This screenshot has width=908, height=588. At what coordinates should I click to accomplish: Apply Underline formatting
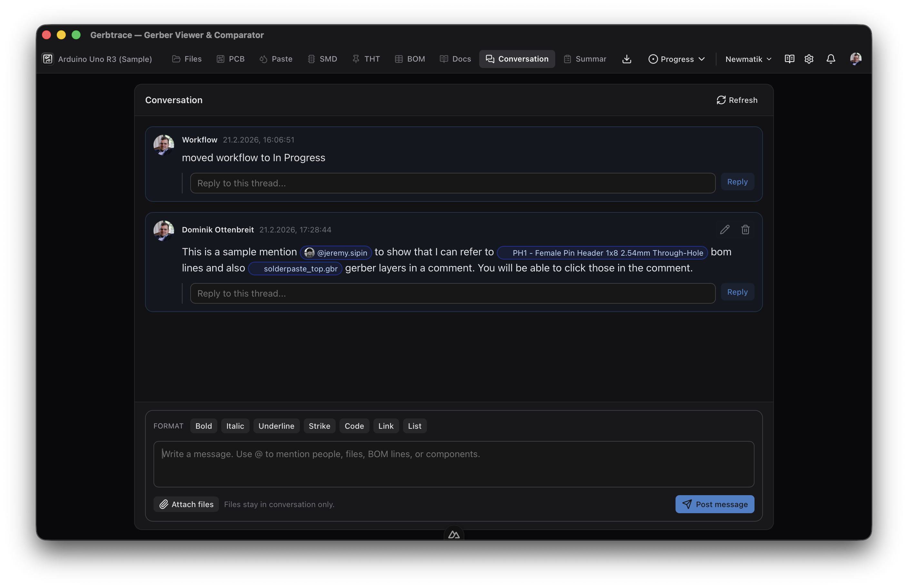[x=276, y=426]
